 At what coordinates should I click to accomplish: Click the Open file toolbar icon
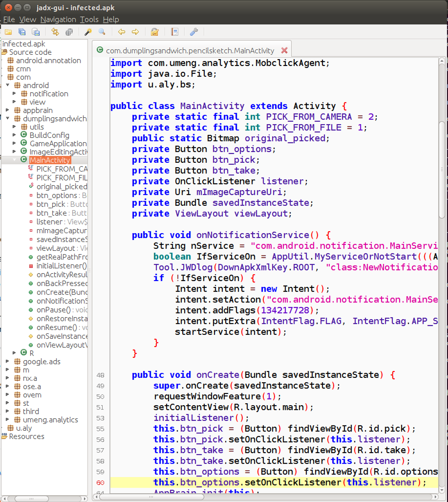8,32
